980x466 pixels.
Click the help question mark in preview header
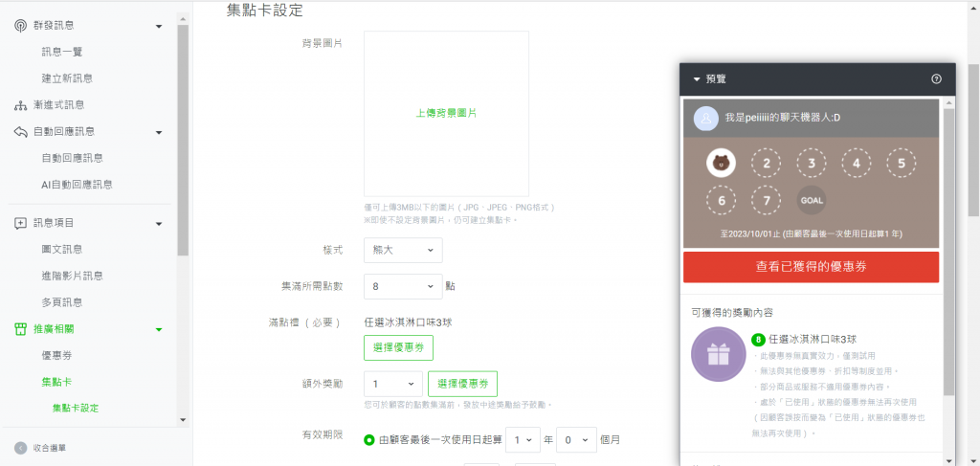[936, 79]
